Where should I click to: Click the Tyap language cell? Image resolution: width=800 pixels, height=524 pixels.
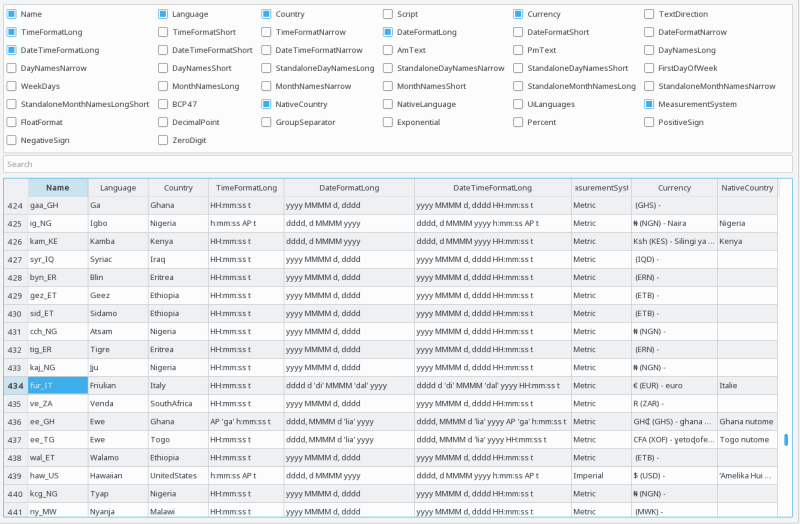(x=118, y=494)
